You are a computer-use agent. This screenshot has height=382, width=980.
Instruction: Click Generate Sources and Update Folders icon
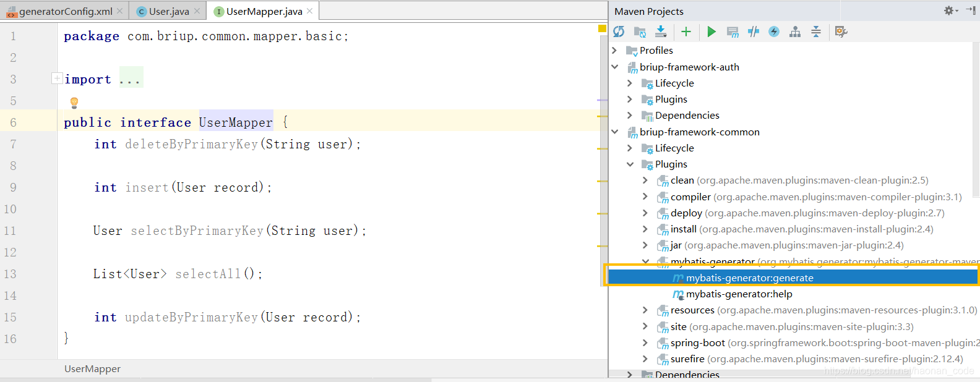[640, 32]
